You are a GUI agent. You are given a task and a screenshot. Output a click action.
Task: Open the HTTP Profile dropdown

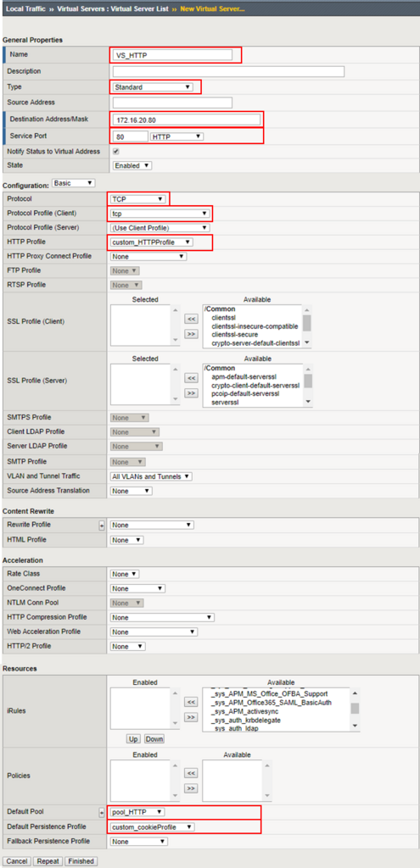152,242
